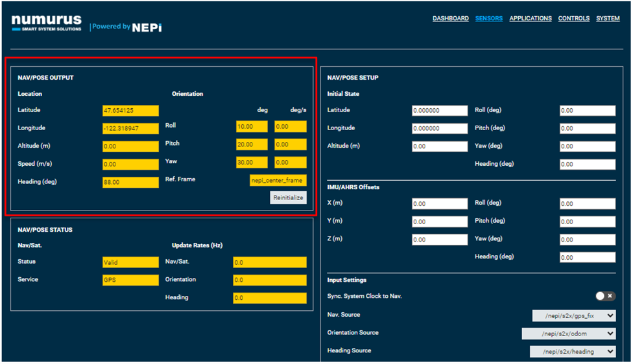Click the IMU/AHRS Offsets Y (m) input

point(440,222)
